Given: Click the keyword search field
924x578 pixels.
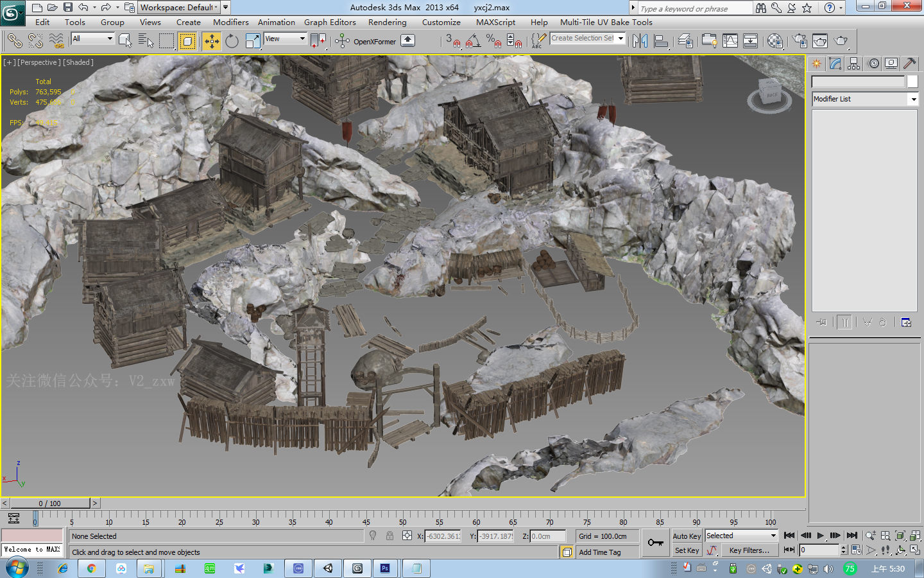Looking at the screenshot, I should coord(694,8).
